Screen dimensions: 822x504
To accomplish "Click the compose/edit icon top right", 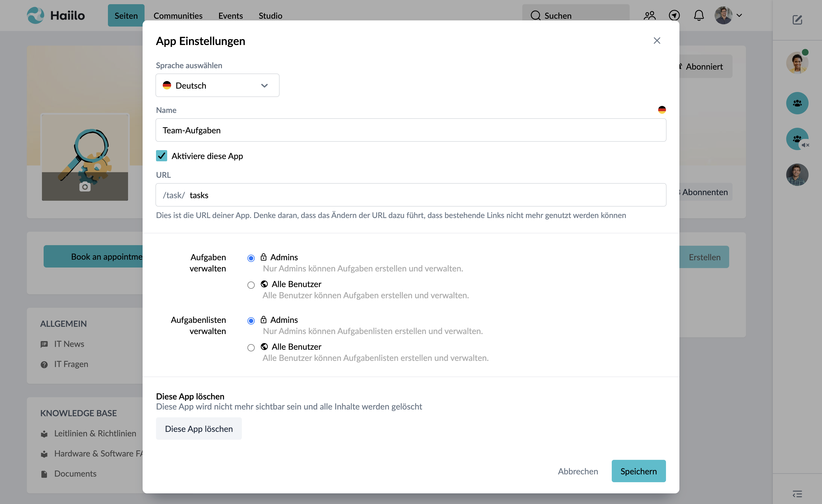I will click(x=798, y=20).
